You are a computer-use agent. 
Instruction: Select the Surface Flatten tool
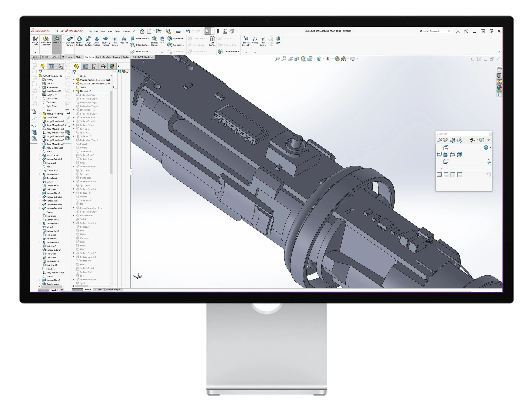(x=154, y=42)
